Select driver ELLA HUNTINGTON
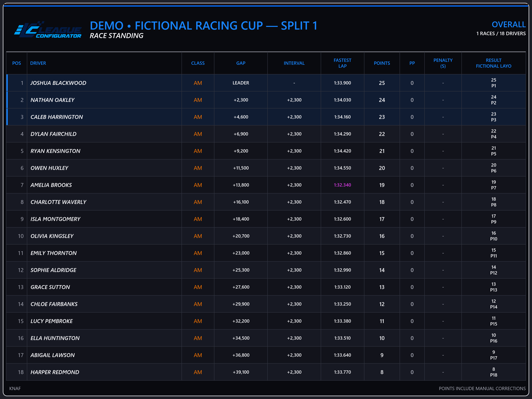This screenshot has width=532, height=399. pyautogui.click(x=55, y=338)
